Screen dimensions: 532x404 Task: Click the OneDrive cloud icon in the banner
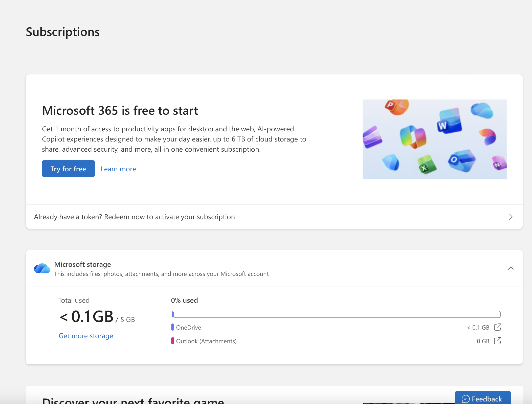pyautogui.click(x=482, y=110)
